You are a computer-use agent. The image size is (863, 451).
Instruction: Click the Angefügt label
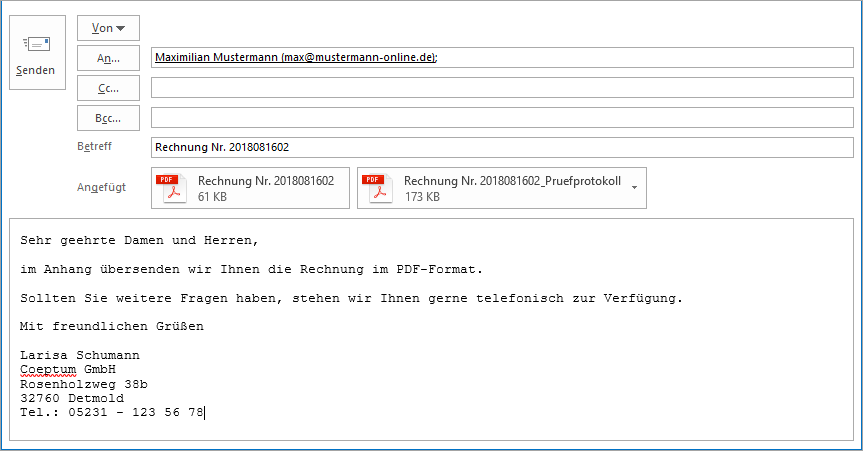click(101, 187)
